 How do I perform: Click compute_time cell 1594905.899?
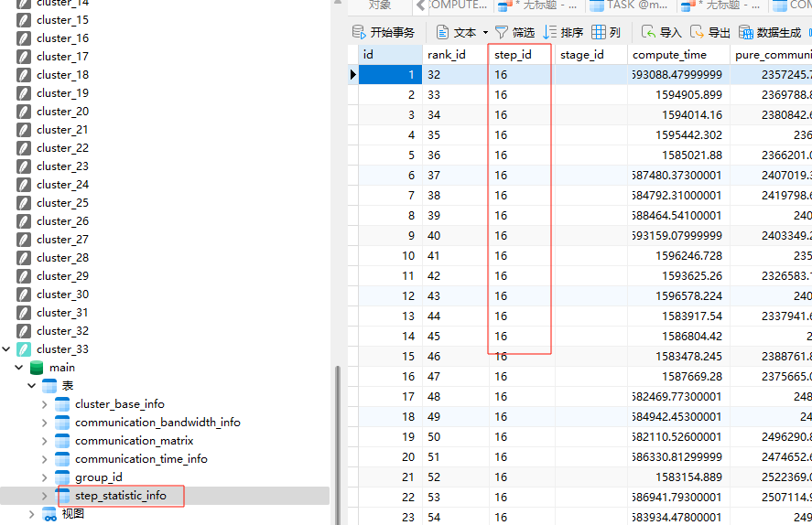click(679, 95)
